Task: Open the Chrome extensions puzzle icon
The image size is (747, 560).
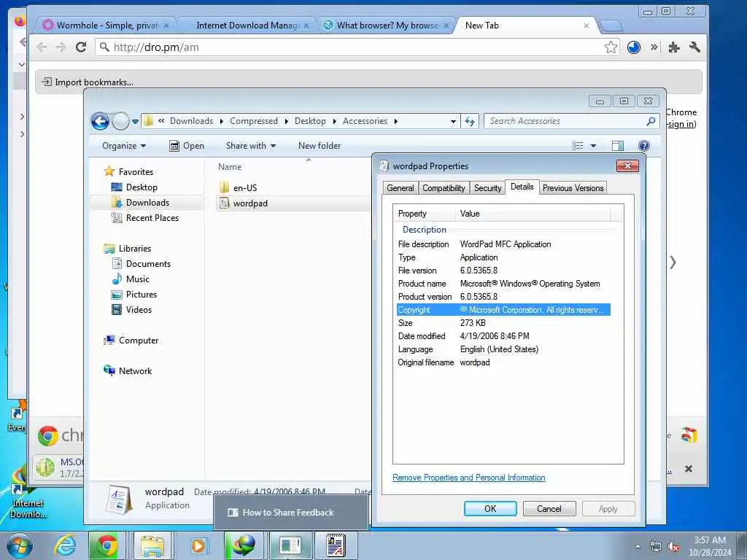Action: coord(673,47)
